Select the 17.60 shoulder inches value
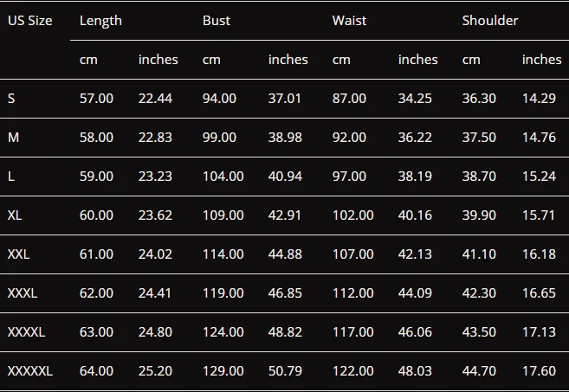The image size is (569, 392). [539, 371]
